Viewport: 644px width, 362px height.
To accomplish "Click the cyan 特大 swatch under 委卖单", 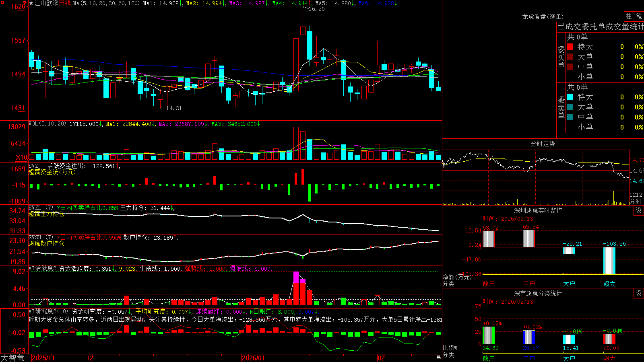I will click(x=570, y=97).
